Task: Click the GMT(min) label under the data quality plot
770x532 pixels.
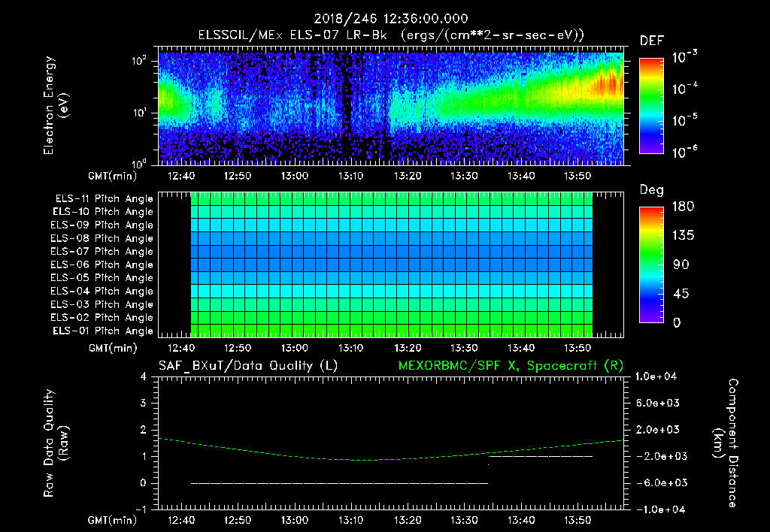Action: point(113,520)
